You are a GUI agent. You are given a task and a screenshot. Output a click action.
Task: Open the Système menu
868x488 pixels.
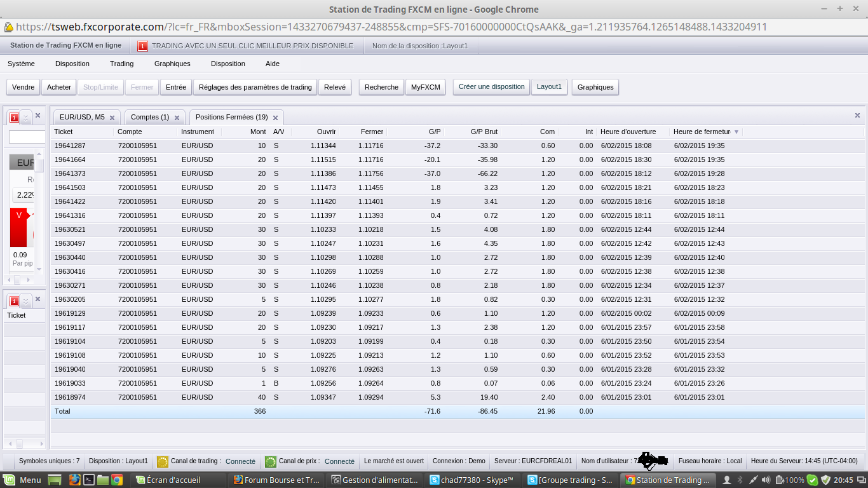point(21,64)
